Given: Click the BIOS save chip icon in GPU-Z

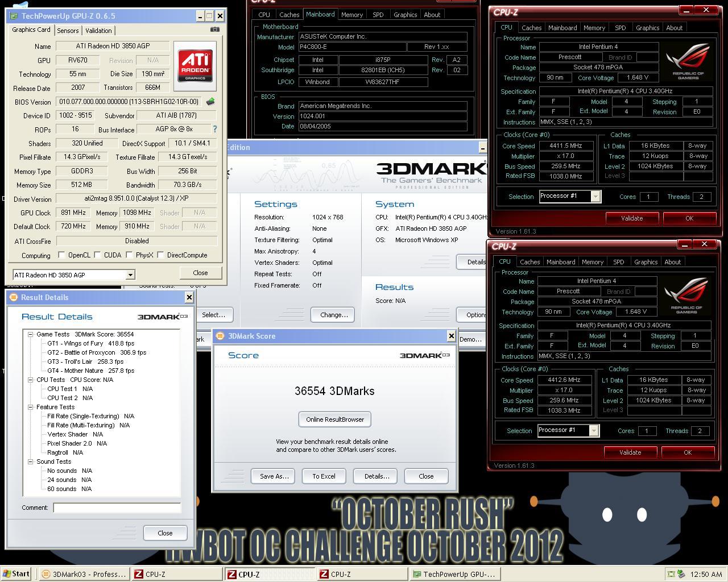Looking at the screenshot, I should (x=210, y=102).
